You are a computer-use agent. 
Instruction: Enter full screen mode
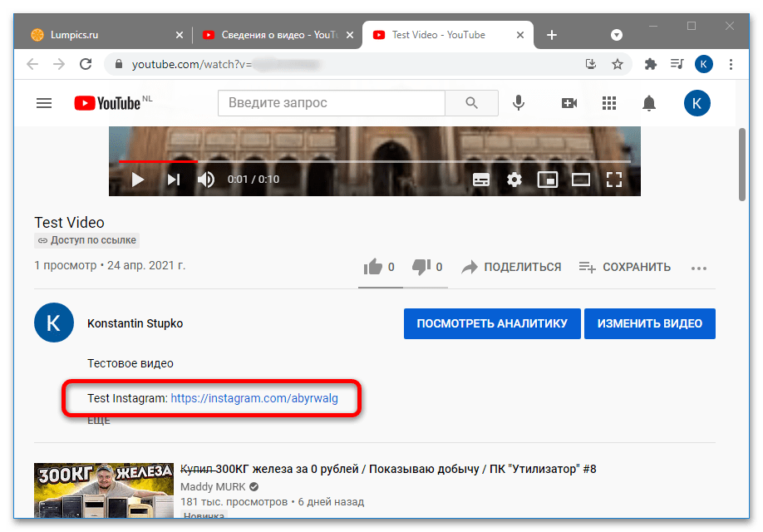614,180
